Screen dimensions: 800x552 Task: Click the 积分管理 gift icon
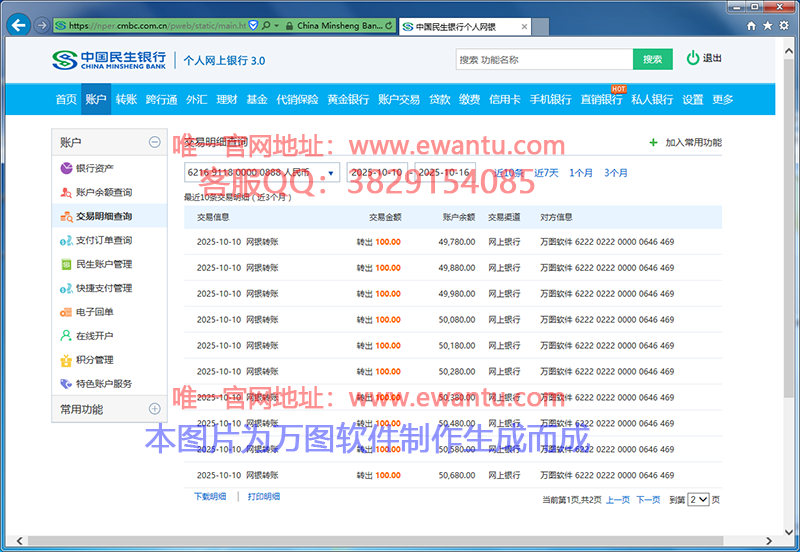[66, 360]
